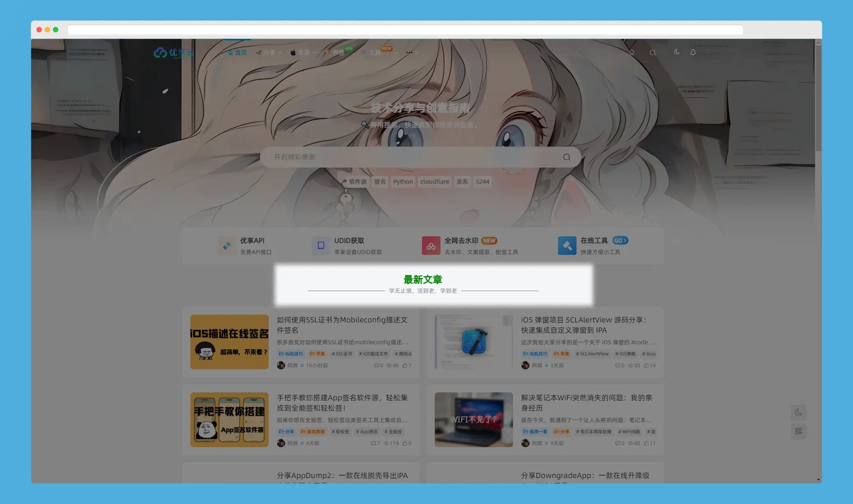The height and width of the screenshot is (504, 853).
Task: Click the 优享云 site logo
Action: point(174,53)
